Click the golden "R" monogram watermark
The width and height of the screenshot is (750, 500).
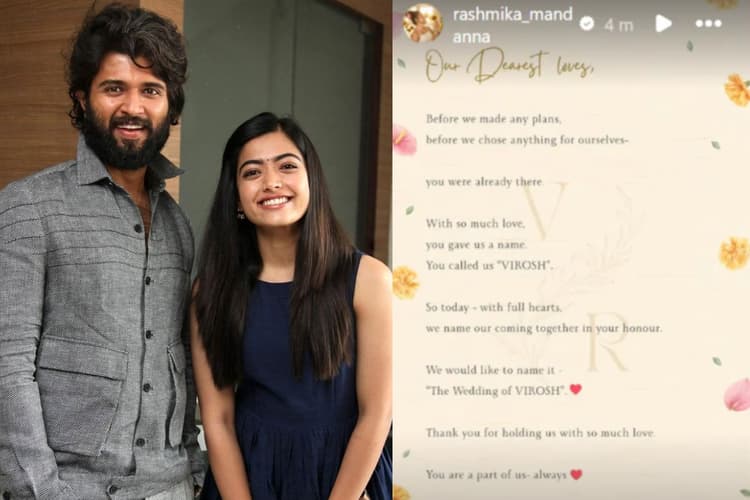pos(607,342)
